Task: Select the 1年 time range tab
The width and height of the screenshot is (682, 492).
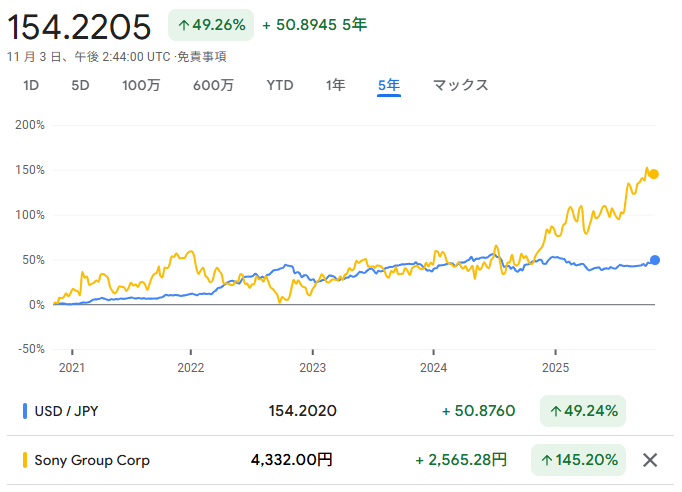Action: [x=336, y=85]
